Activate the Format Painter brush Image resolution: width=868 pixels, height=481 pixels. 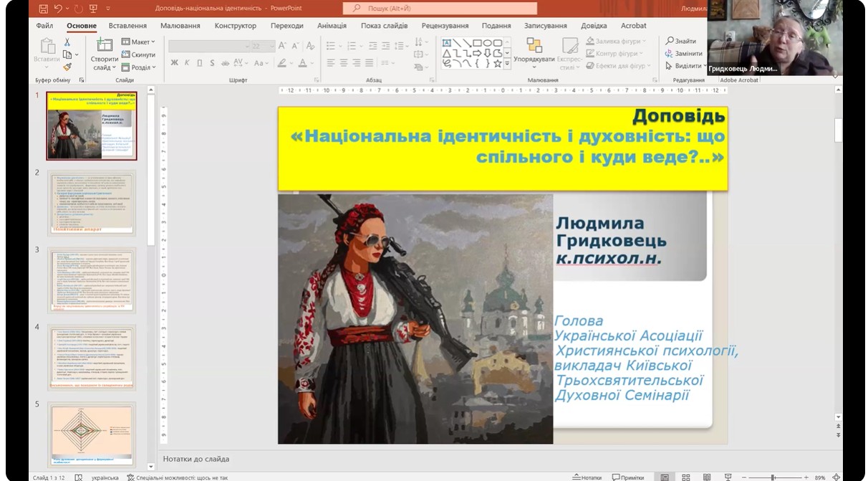(67, 67)
